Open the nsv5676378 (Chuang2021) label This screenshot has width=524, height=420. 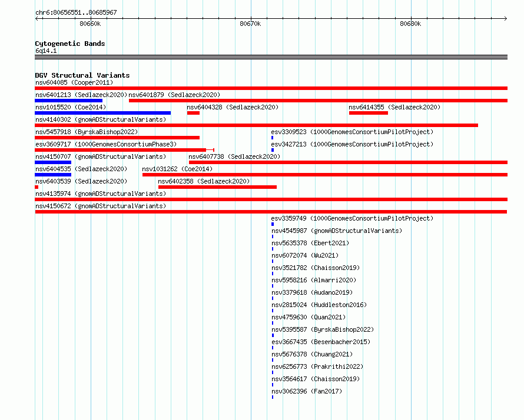coord(312,354)
